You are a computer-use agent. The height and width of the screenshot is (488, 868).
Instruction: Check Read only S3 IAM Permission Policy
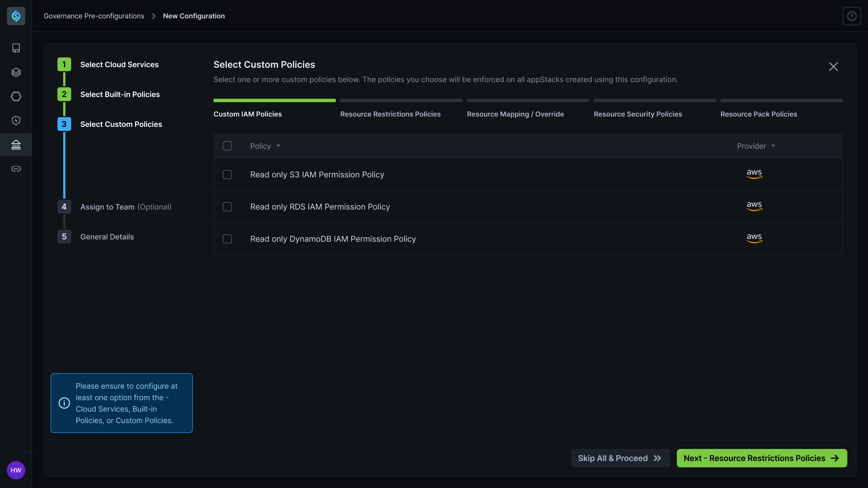tap(227, 175)
